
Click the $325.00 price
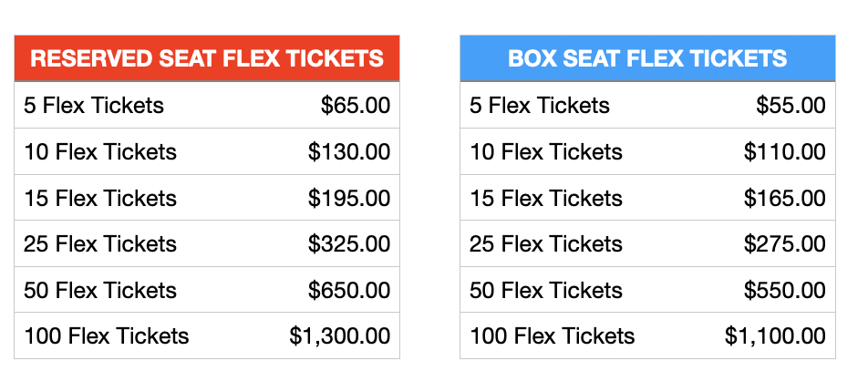click(349, 244)
